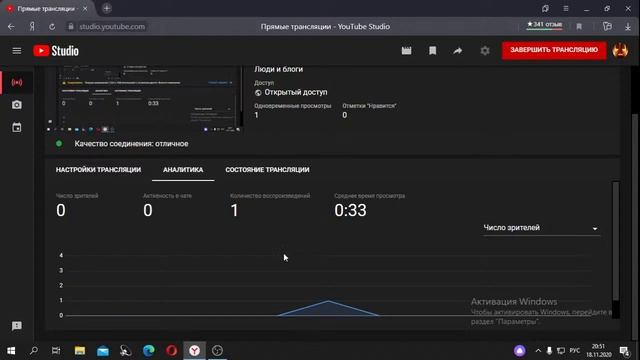Share the live stream via arrow icon
This screenshot has width=640, height=360.
(x=458, y=51)
